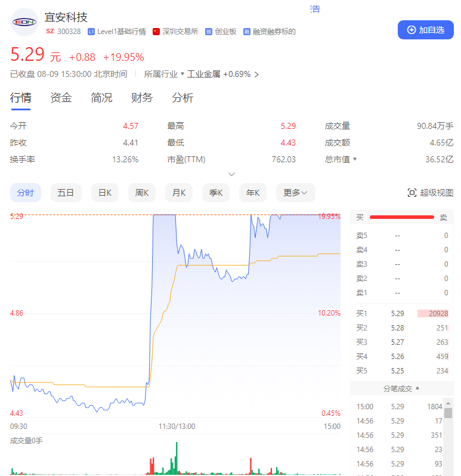Image resolution: width=461 pixels, height=476 pixels.
Task: Click the trade list scrollbar thumb
Action: pyautogui.click(x=448, y=413)
